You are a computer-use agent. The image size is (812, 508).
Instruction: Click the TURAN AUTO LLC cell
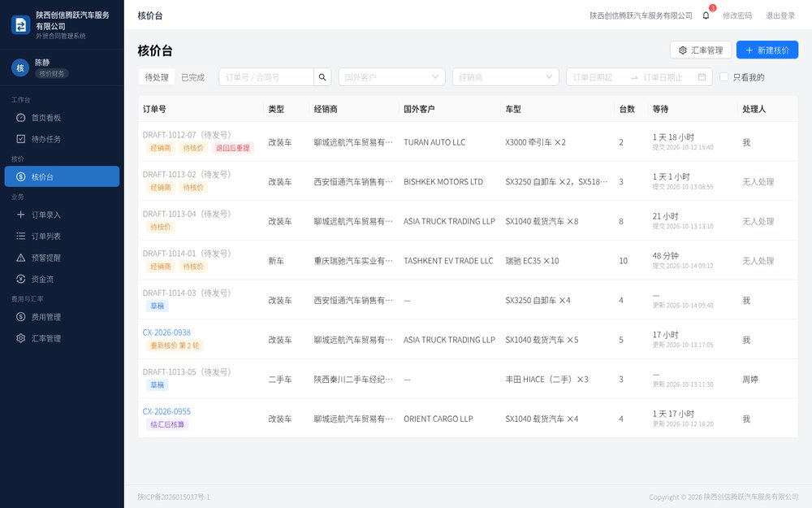click(x=434, y=142)
